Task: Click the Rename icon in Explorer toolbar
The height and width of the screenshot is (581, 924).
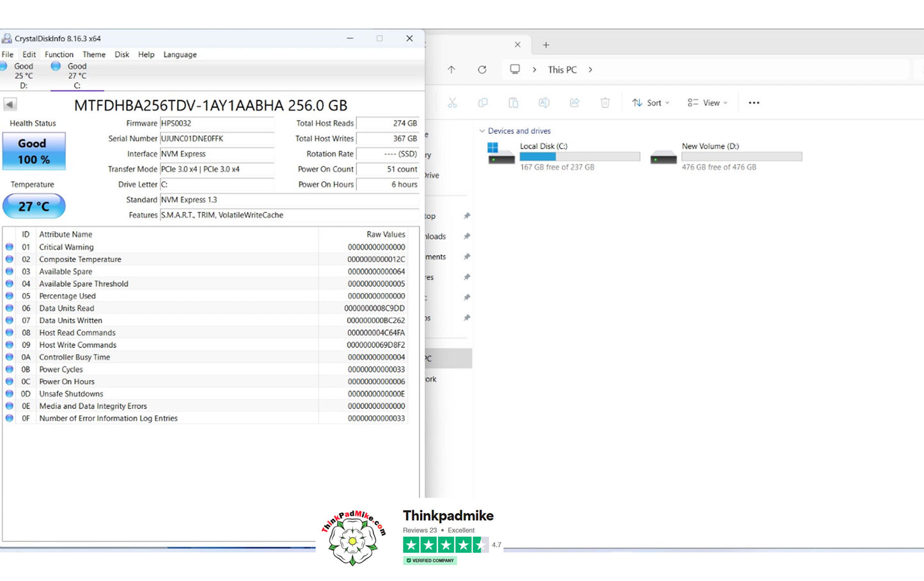Action: pos(544,102)
